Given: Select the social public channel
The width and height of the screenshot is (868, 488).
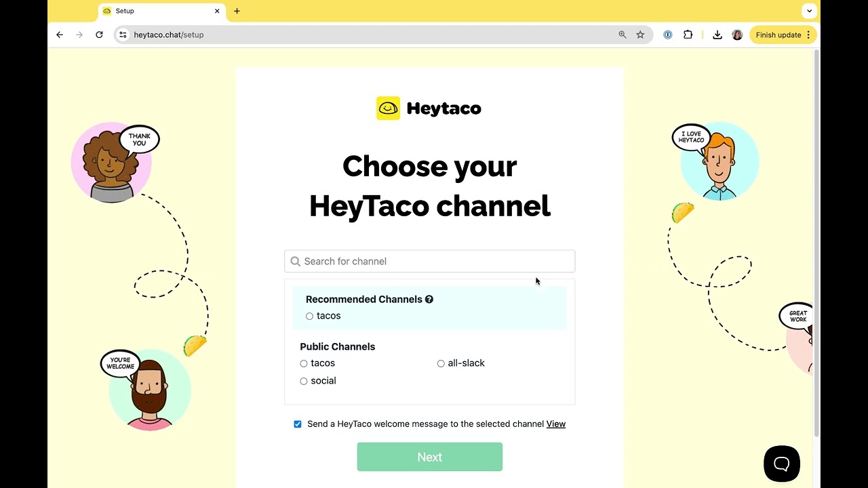Looking at the screenshot, I should point(304,381).
